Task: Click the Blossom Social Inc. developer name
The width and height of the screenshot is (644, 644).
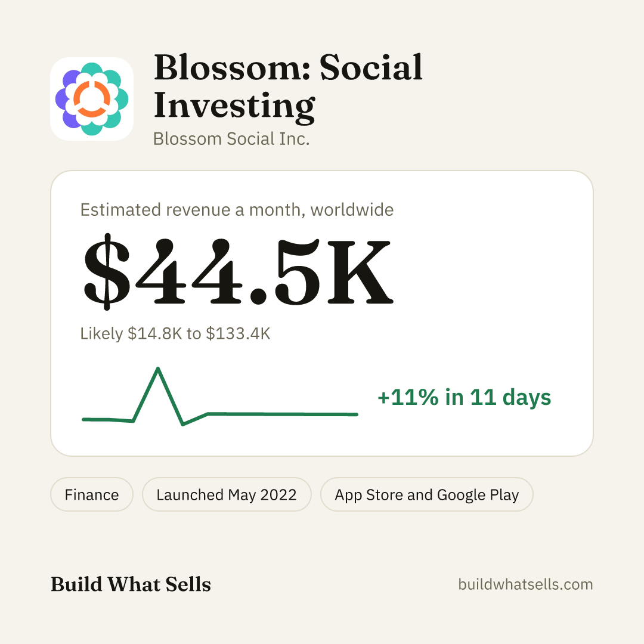Action: (231, 139)
